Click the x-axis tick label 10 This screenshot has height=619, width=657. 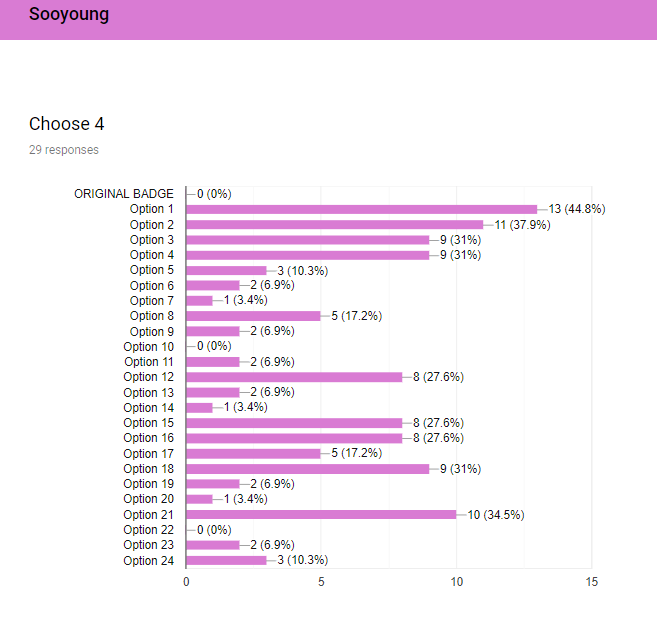(x=457, y=582)
